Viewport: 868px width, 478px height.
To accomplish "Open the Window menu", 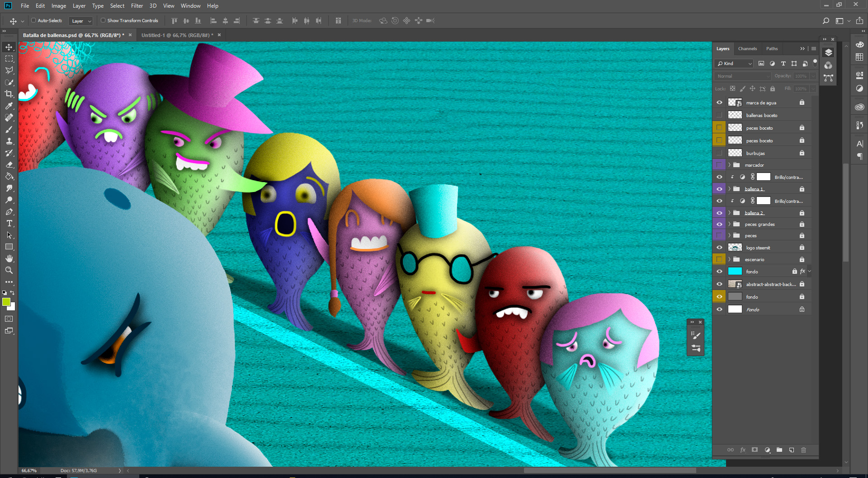I will coord(191,6).
